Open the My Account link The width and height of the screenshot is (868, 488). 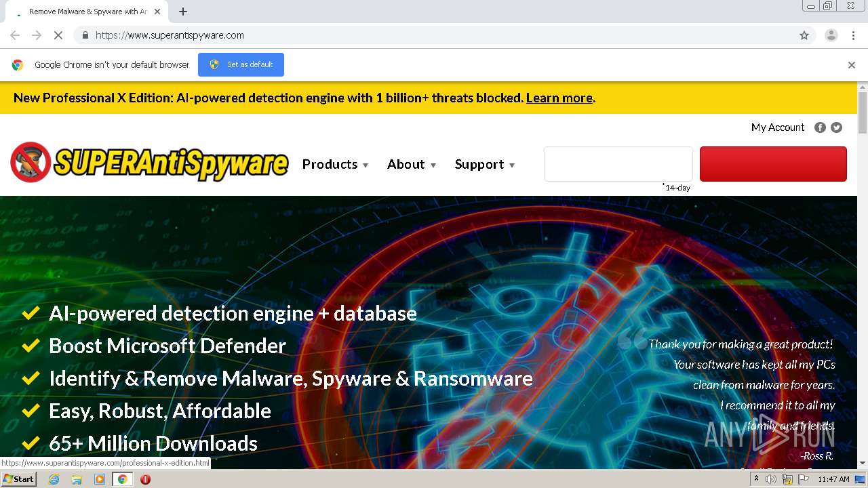tap(778, 127)
